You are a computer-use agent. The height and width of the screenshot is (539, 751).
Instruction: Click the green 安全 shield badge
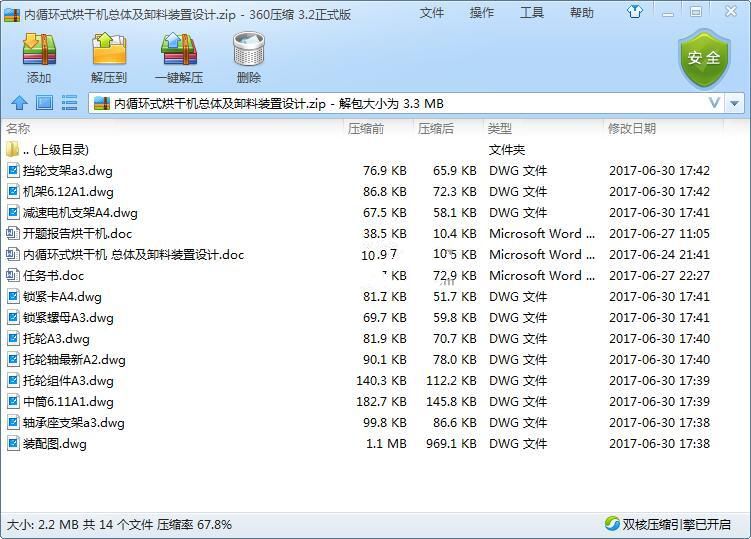[704, 58]
